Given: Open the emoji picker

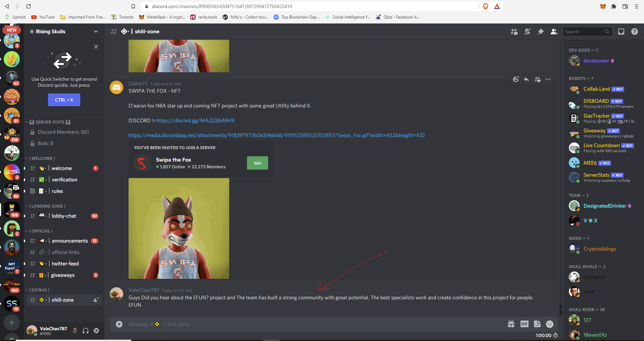Looking at the screenshot, I should click(x=550, y=324).
